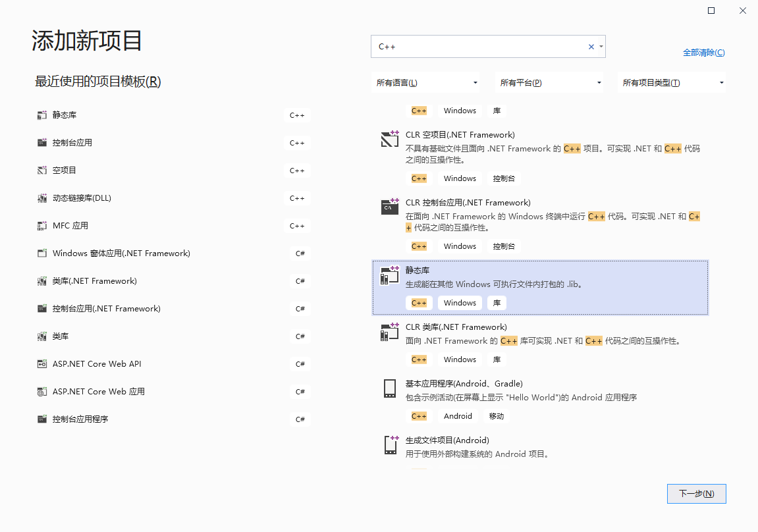Screen dimensions: 758x532
Task: Click the Android tag under 基本应用程序
Action: click(x=458, y=416)
